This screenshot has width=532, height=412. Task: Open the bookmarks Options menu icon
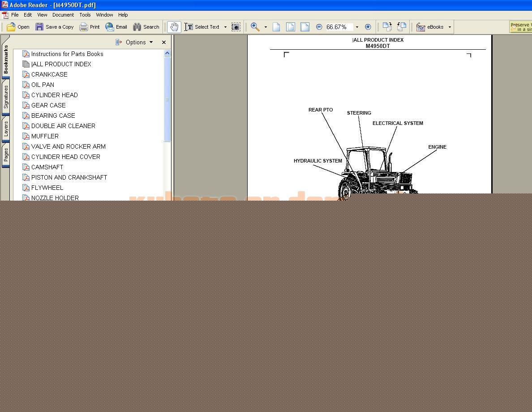coord(118,42)
